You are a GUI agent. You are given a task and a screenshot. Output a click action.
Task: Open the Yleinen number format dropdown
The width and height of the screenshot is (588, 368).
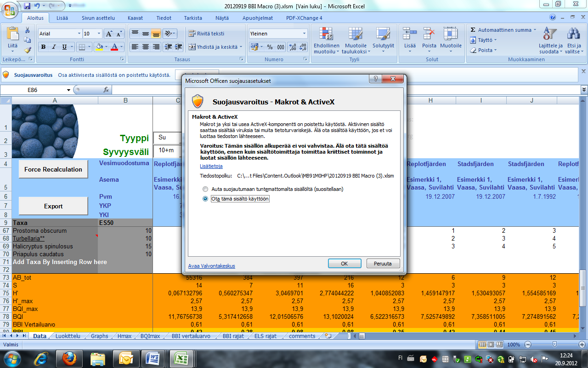[x=304, y=34]
